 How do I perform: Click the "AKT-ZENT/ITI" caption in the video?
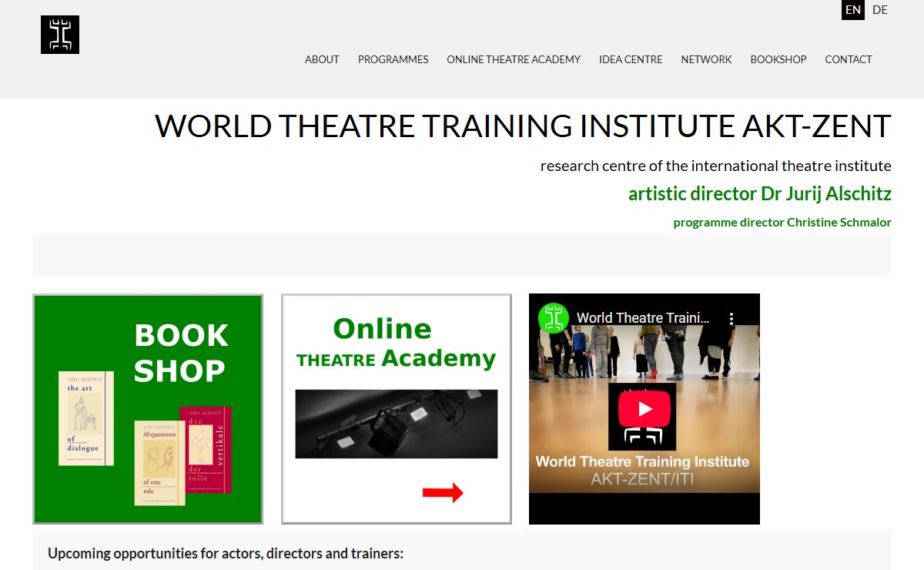642,479
